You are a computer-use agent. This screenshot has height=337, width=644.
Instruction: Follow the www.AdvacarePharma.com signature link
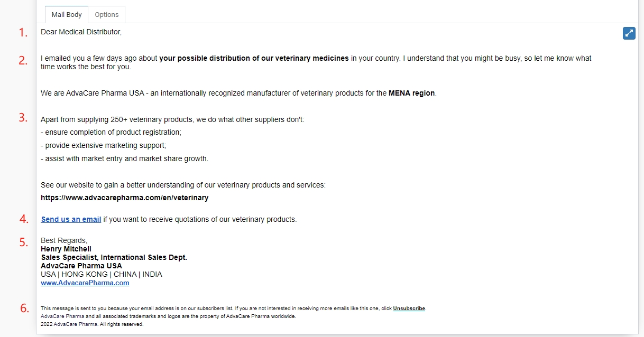click(x=85, y=283)
